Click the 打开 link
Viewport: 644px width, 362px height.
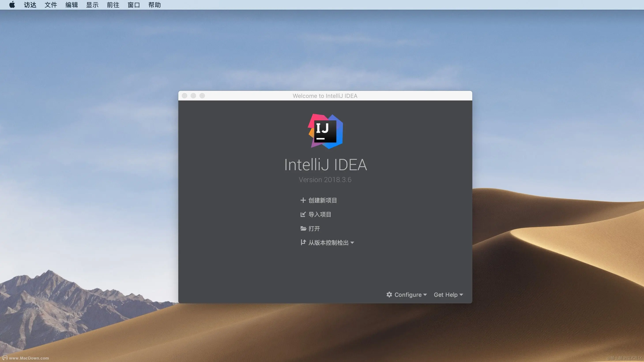tap(314, 228)
